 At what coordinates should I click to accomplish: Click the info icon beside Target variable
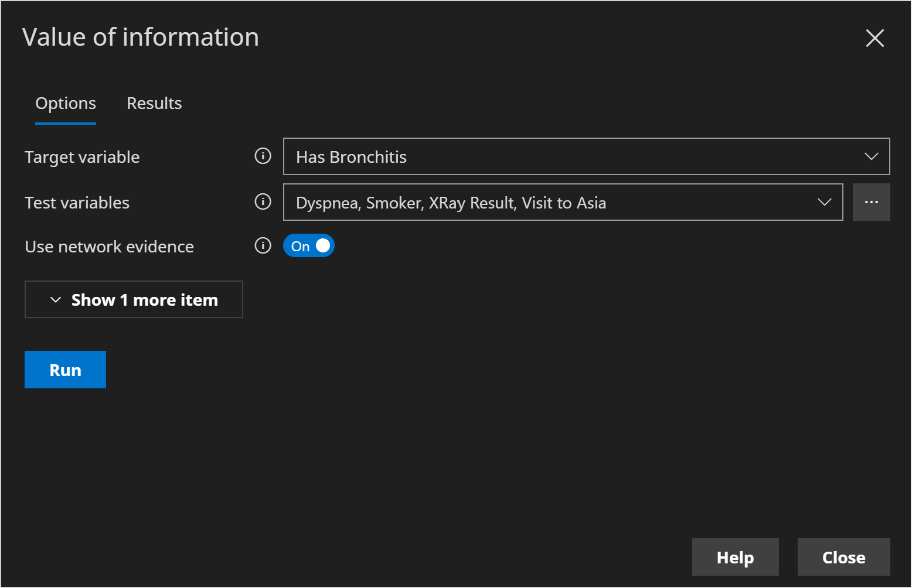coord(263,156)
